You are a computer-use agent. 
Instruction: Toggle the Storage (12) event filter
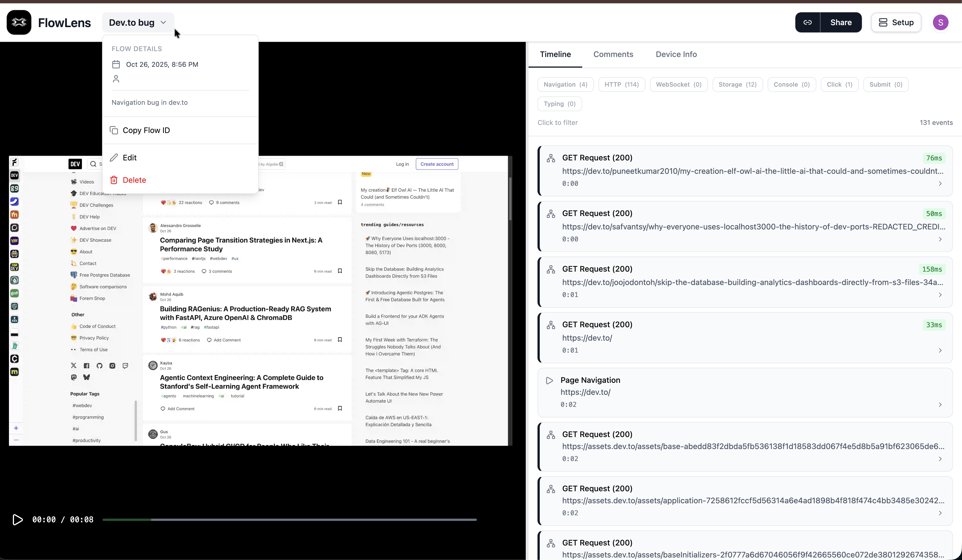pos(737,84)
